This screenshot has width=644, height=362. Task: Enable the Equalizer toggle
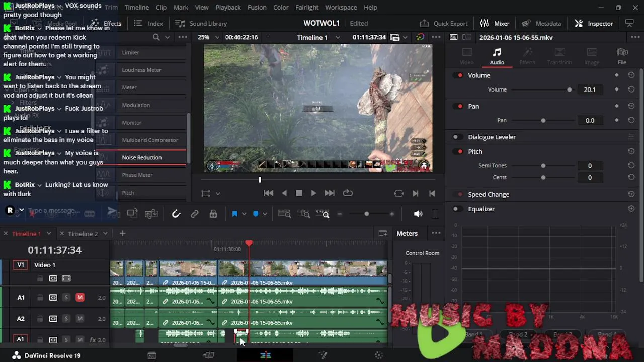[458, 209]
